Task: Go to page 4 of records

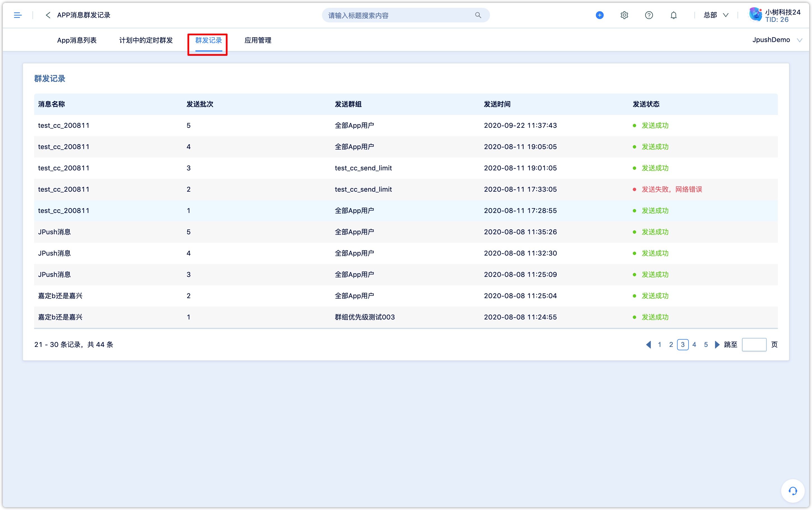Action: pos(694,344)
